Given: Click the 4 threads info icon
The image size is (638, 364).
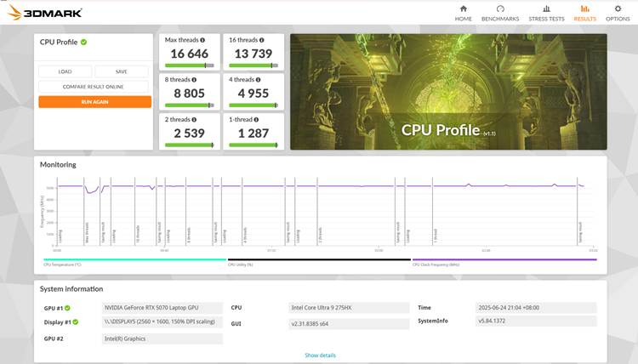Looking at the screenshot, I should pos(258,80).
